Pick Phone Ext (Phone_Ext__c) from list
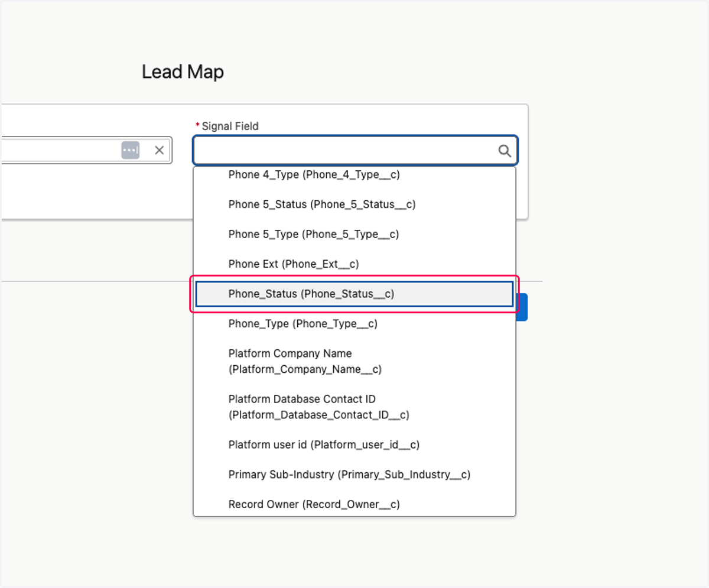This screenshot has width=709, height=588. (354, 264)
